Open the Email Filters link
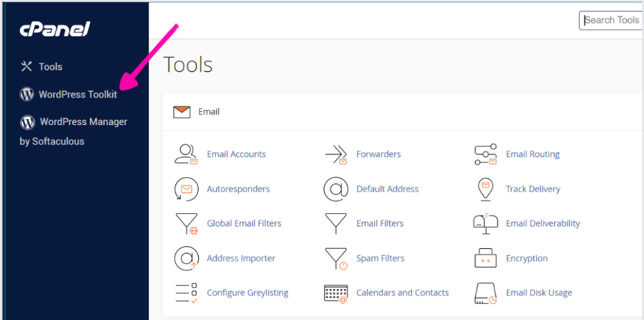This screenshot has width=644, height=320. pos(380,223)
